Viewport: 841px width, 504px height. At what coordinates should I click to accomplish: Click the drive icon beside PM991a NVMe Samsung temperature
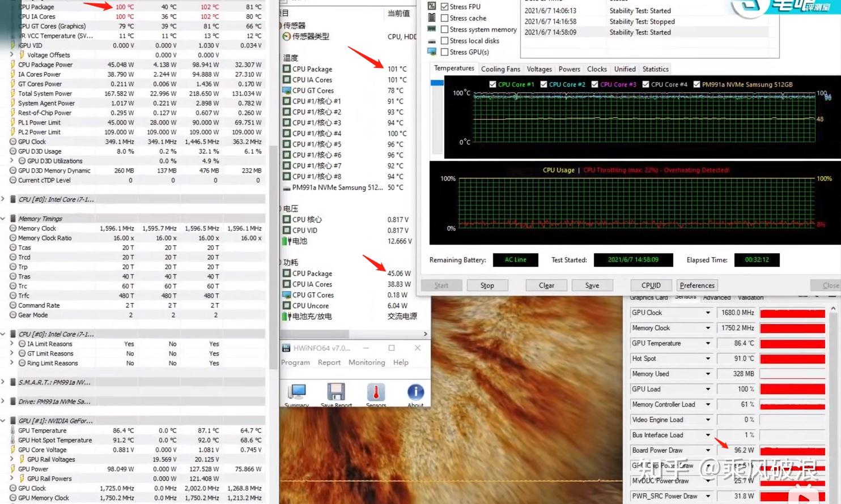pyautogui.click(x=287, y=187)
